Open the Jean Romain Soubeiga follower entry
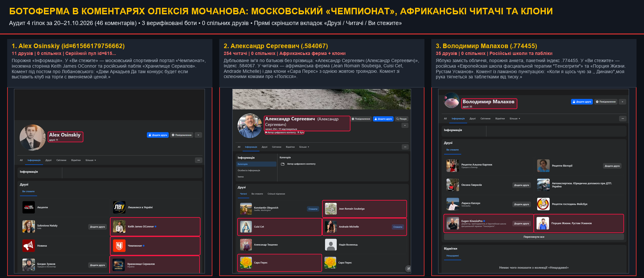Viewport: 644px width, 278px height. (x=364, y=209)
